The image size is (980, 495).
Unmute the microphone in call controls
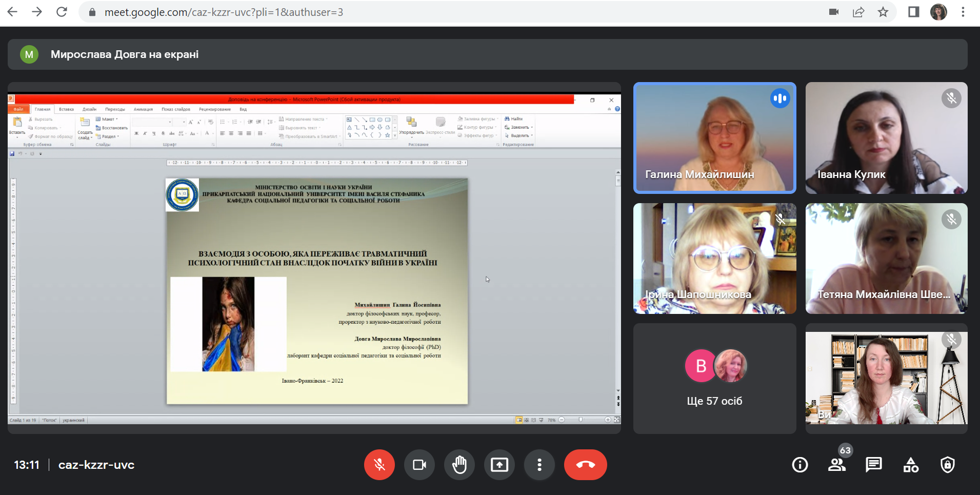tap(379, 465)
